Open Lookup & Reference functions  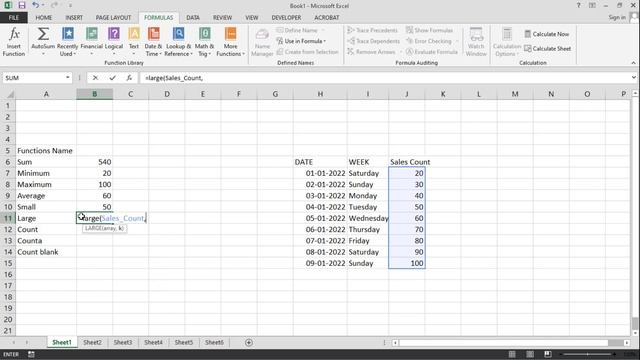click(x=178, y=42)
